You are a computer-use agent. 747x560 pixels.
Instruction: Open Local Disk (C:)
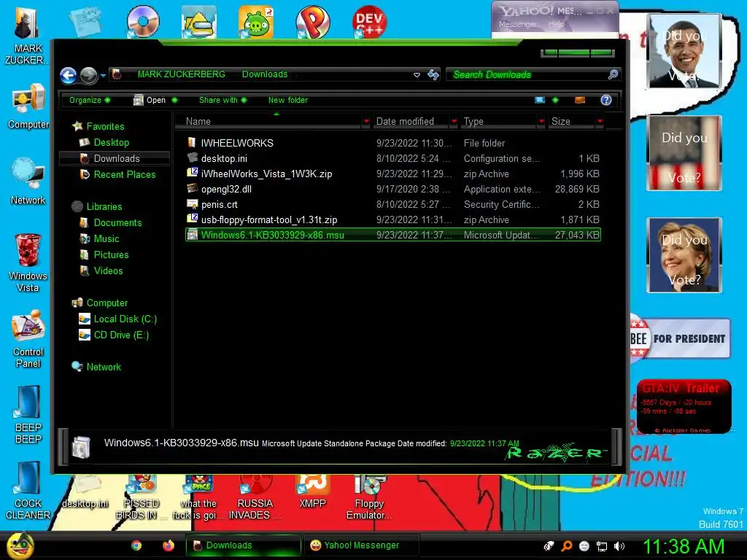117,319
